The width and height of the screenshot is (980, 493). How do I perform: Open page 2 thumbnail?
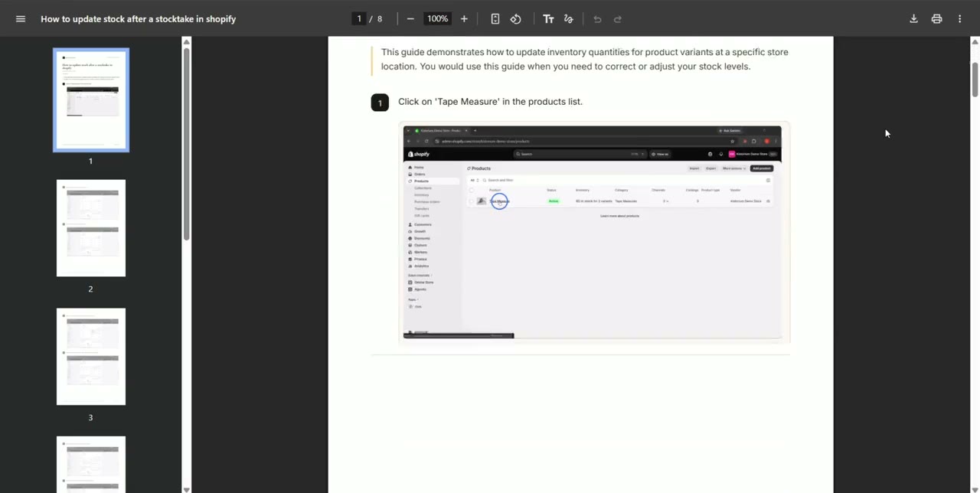coord(91,228)
